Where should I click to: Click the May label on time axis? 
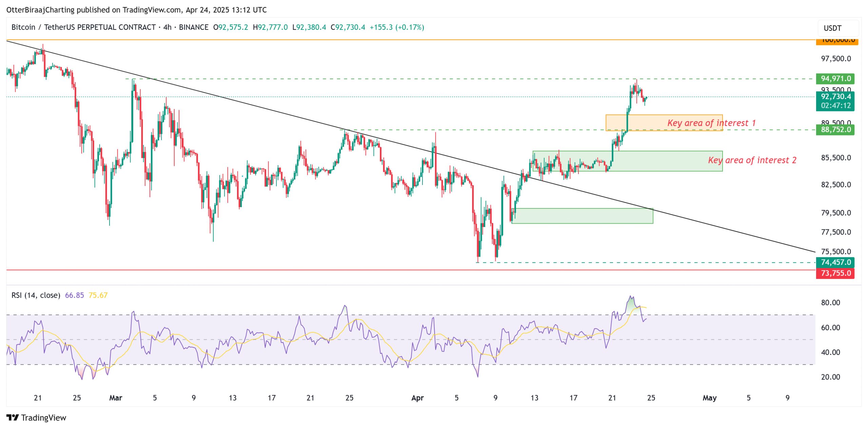click(x=709, y=398)
